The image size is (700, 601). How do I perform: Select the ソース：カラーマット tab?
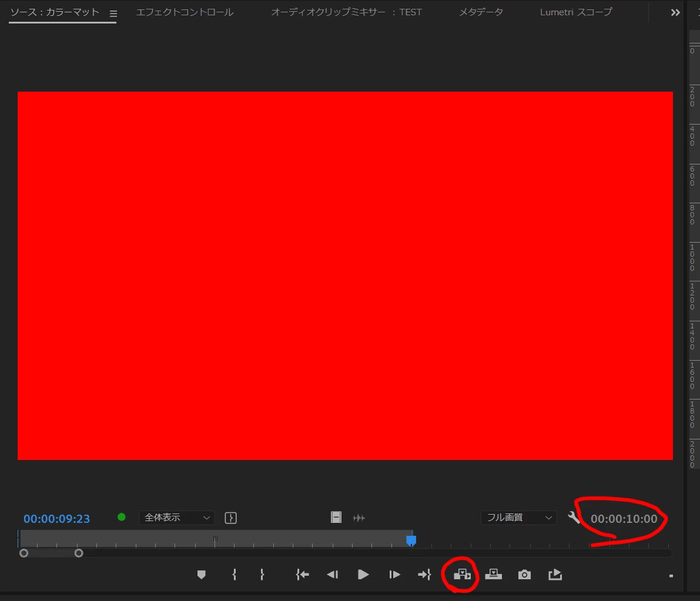pos(55,12)
